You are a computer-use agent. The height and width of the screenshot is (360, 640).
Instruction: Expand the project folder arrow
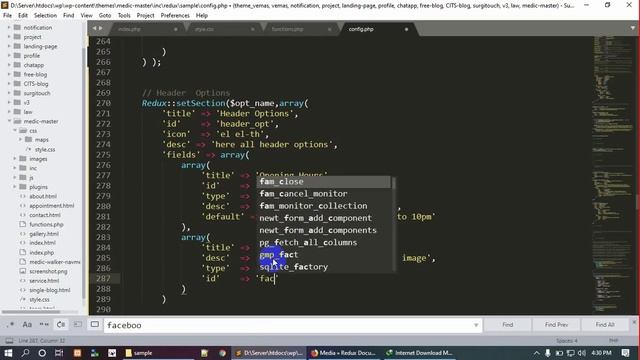tap(9, 37)
